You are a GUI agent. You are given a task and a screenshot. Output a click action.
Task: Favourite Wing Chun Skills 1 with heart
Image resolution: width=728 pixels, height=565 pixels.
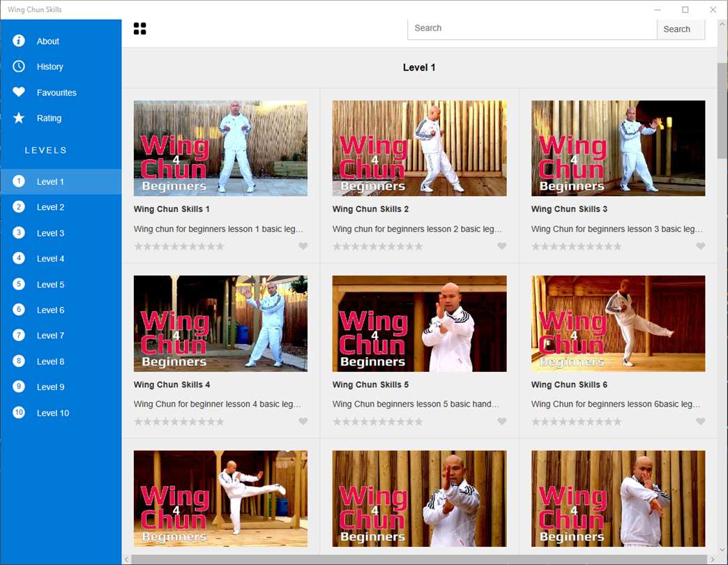pyautogui.click(x=303, y=246)
